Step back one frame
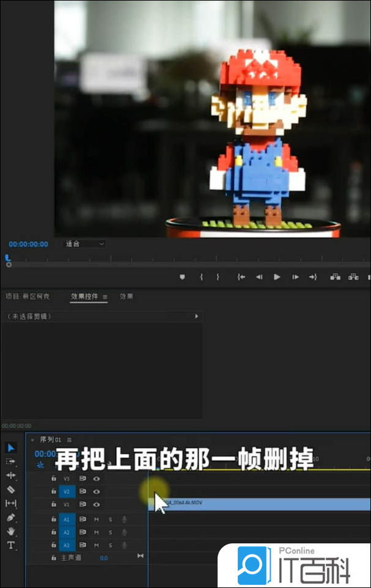 click(259, 277)
